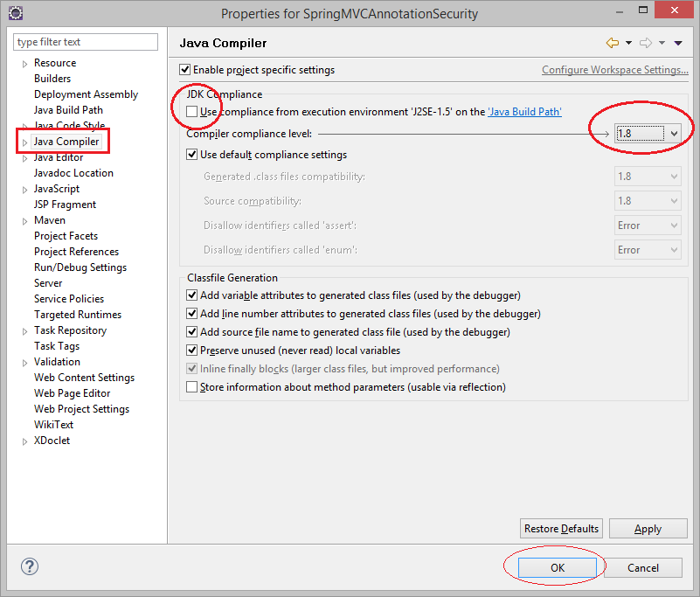700x597 pixels.
Task: Open the forward history dropdown arrow
Action: click(662, 43)
